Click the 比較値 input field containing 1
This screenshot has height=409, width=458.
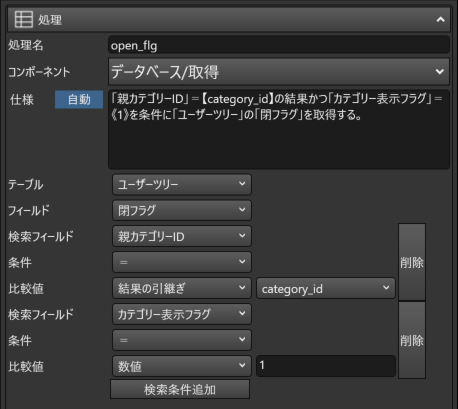(326, 366)
